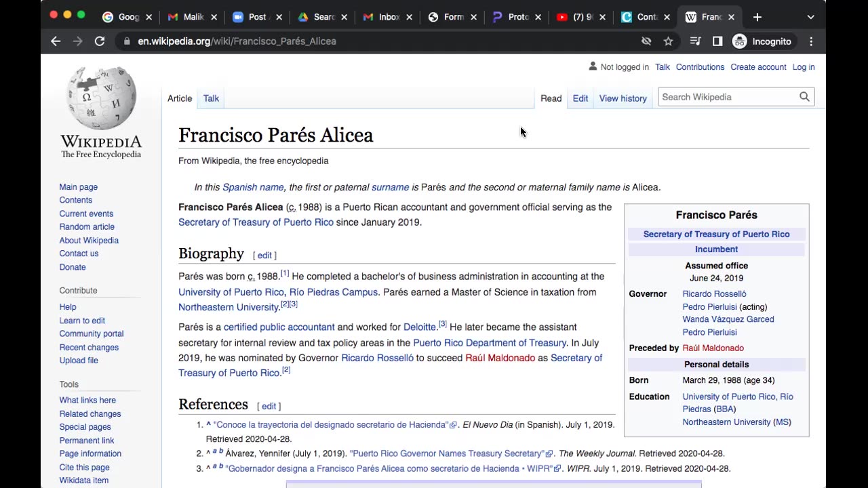Click the padlock site info icon
This screenshot has height=488, width=868.
(x=126, y=41)
